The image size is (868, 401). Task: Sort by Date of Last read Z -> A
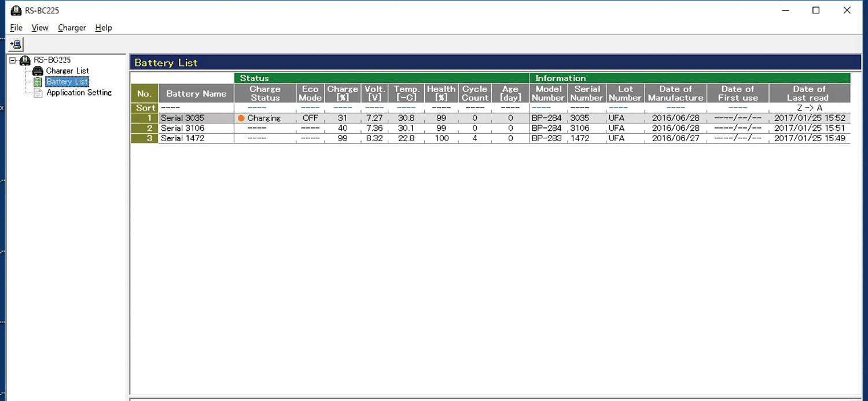click(809, 108)
